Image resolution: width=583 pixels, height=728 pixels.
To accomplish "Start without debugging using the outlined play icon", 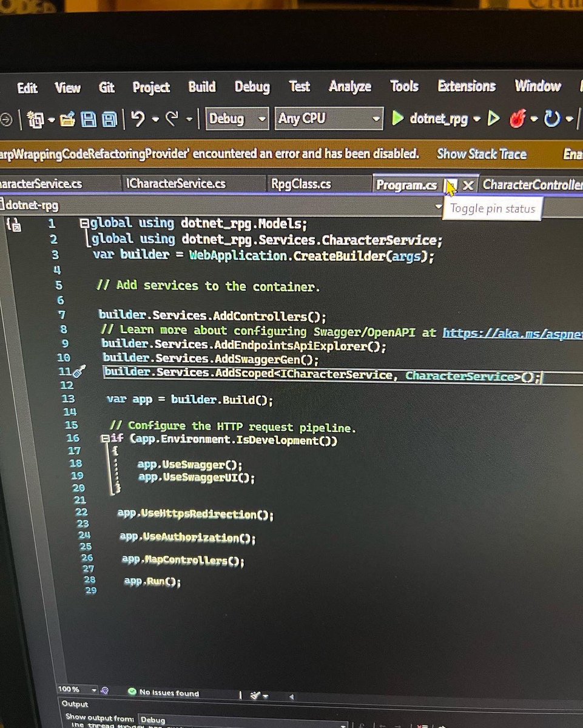I will point(494,119).
